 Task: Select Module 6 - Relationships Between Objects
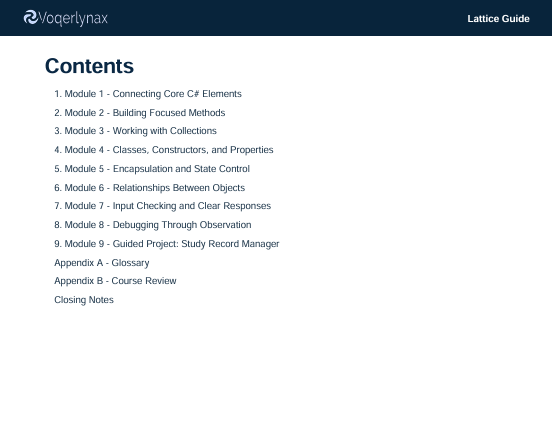pos(150,188)
